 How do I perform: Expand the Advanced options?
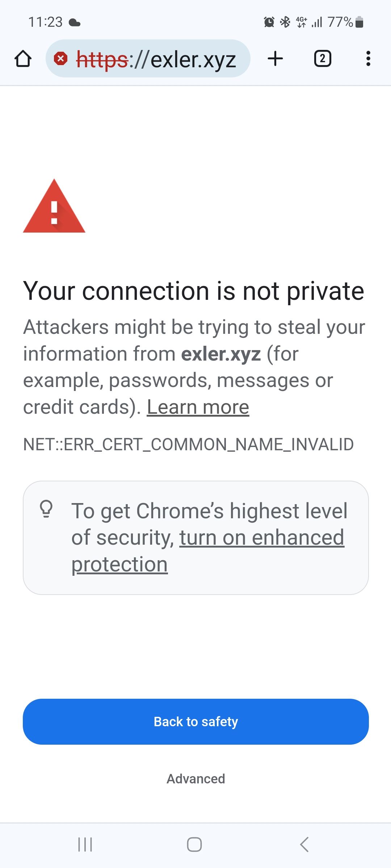(195, 779)
